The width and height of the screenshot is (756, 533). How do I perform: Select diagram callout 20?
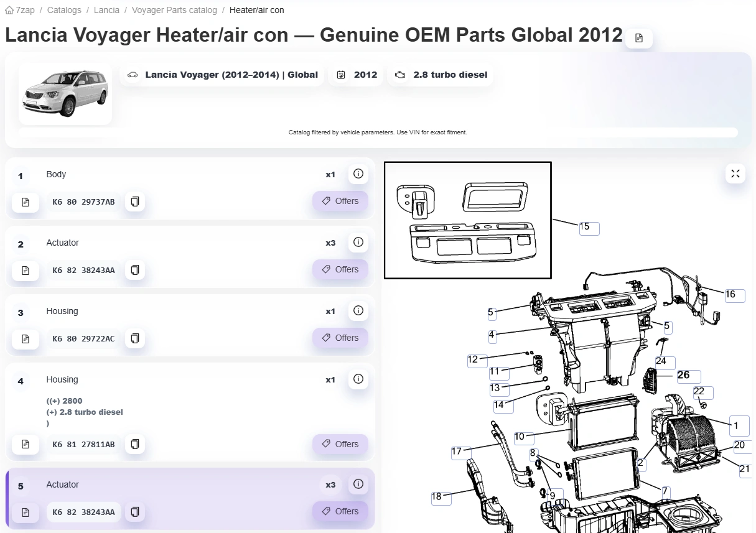pyautogui.click(x=742, y=446)
